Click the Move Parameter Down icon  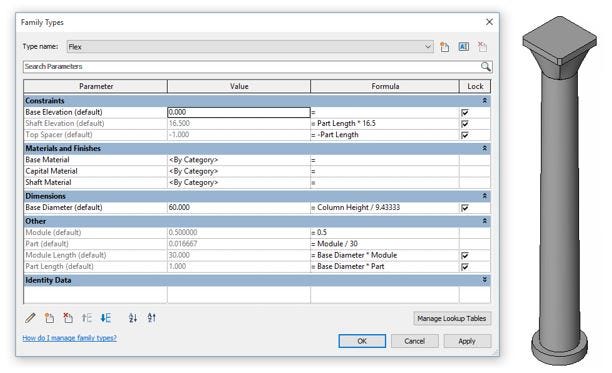(x=105, y=318)
